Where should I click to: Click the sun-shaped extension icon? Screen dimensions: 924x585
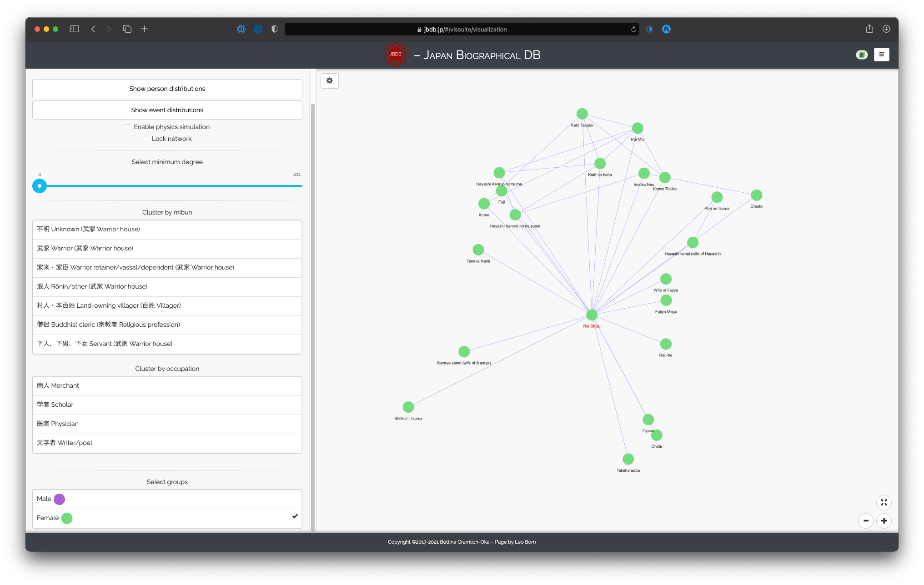pos(649,29)
